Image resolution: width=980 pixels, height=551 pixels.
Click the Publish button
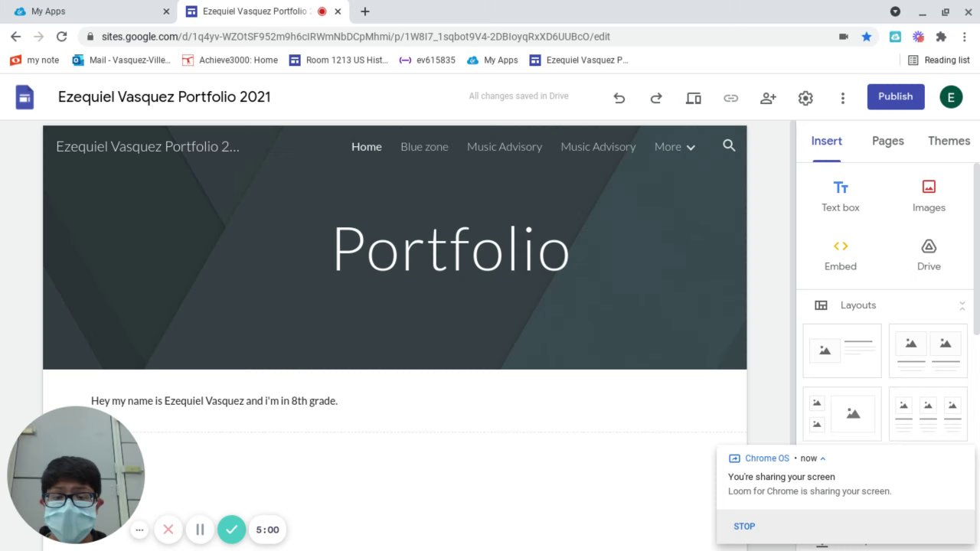point(896,96)
